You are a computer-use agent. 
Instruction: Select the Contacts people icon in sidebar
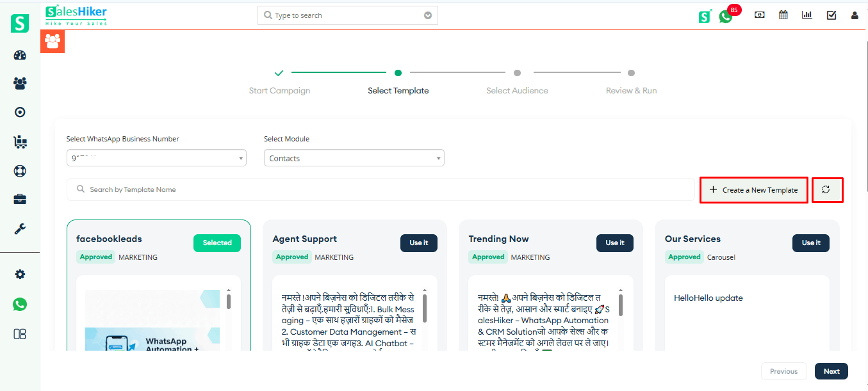19,83
